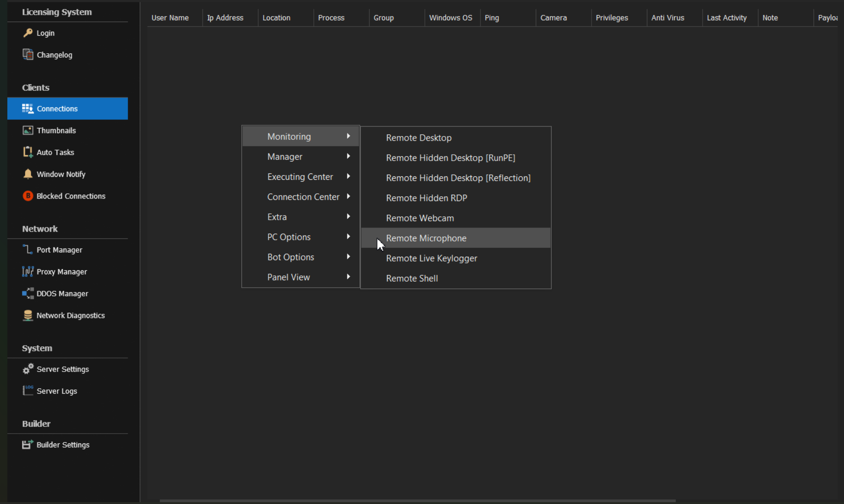Open the DDOS Manager icon
The image size is (844, 504).
coord(28,293)
